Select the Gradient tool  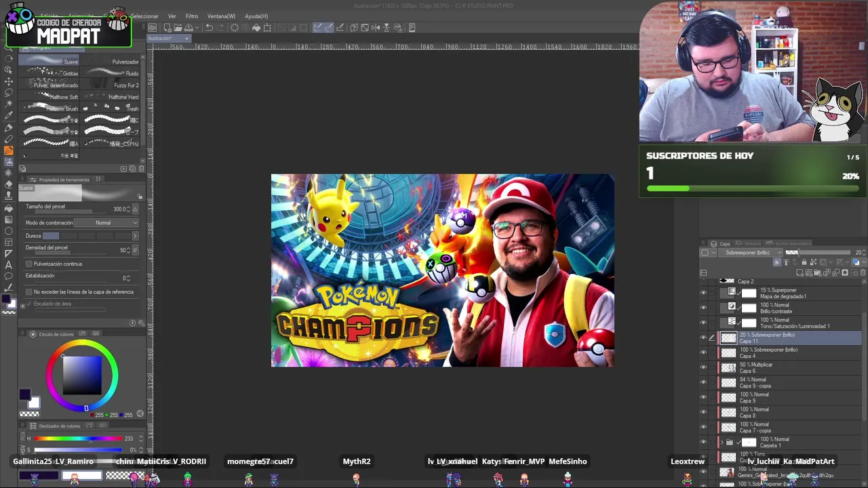click(x=9, y=219)
